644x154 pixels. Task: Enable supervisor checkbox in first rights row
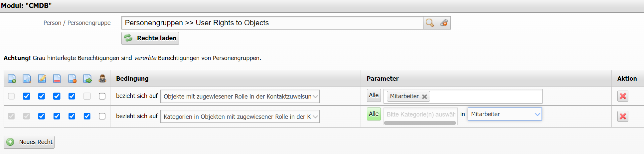click(102, 96)
